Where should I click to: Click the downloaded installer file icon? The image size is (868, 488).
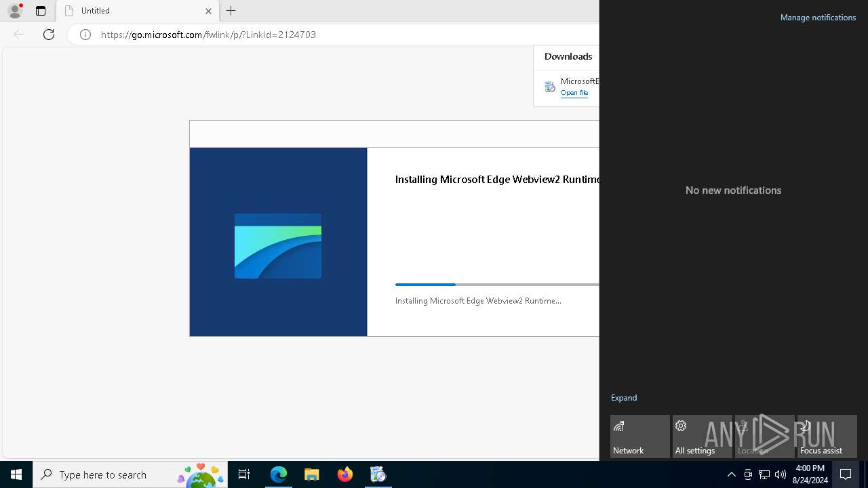pyautogui.click(x=550, y=87)
